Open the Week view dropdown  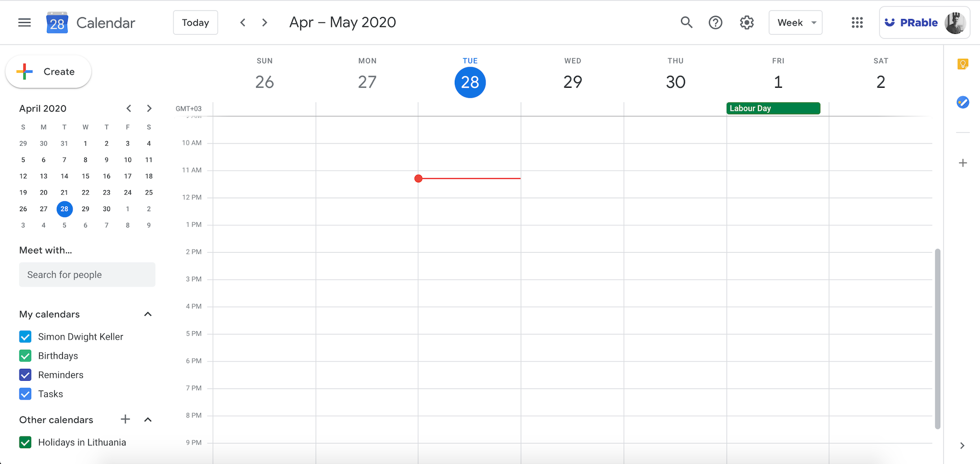click(x=795, y=23)
